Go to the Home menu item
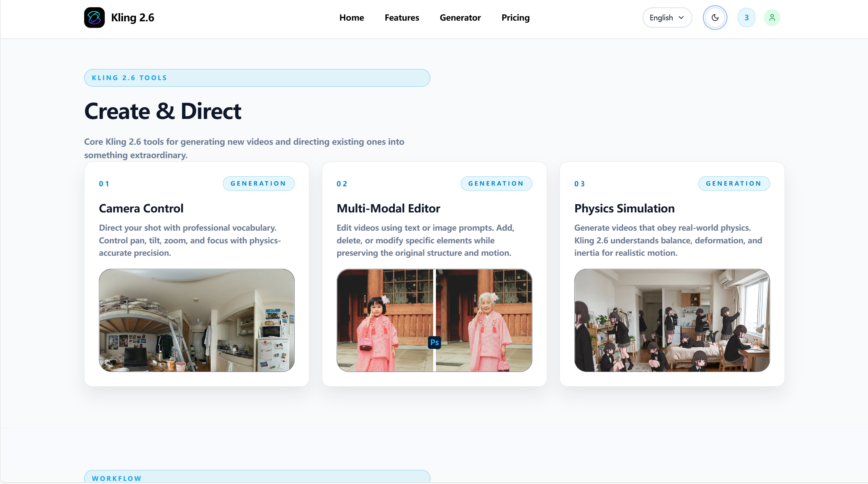 [351, 18]
